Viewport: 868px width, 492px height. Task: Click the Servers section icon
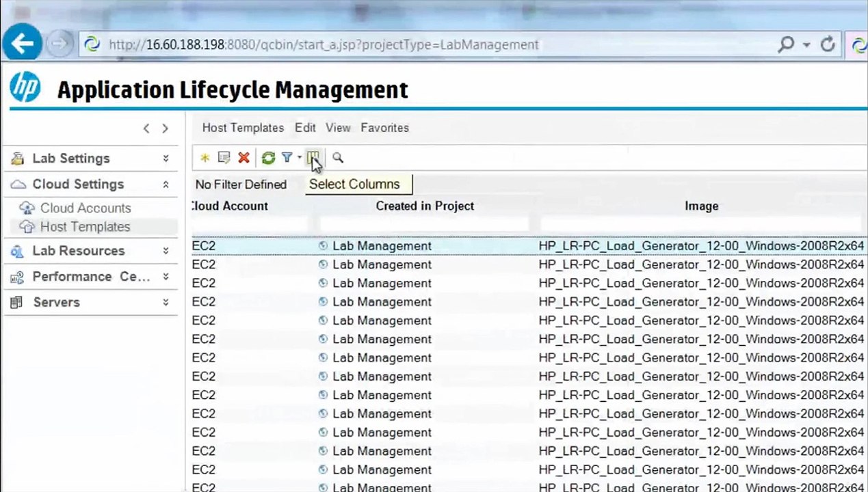pyautogui.click(x=18, y=302)
